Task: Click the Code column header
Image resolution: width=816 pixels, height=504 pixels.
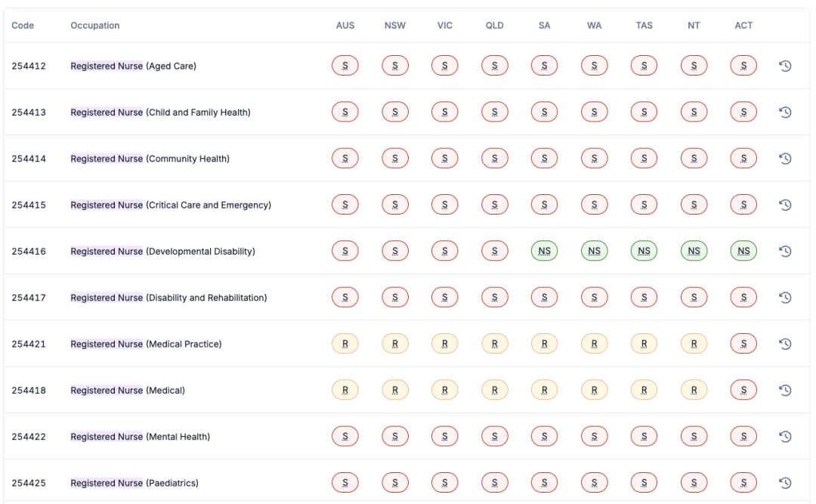Action: 23,26
